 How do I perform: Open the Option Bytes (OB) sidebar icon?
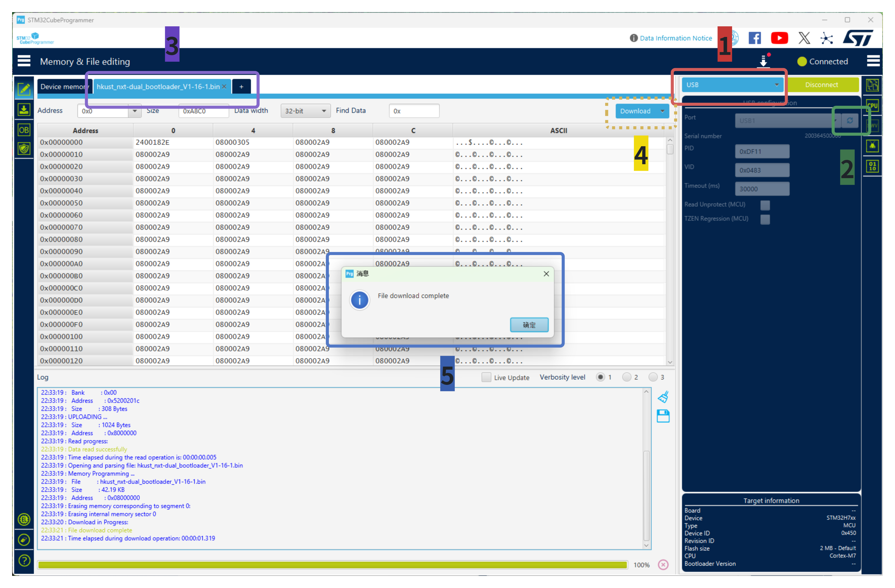[24, 130]
